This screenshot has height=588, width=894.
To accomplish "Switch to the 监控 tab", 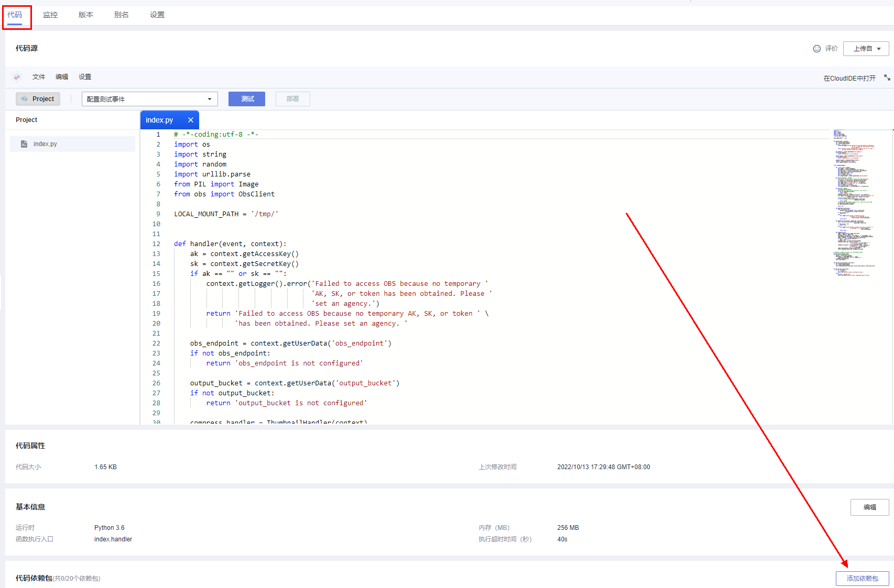I will [50, 15].
